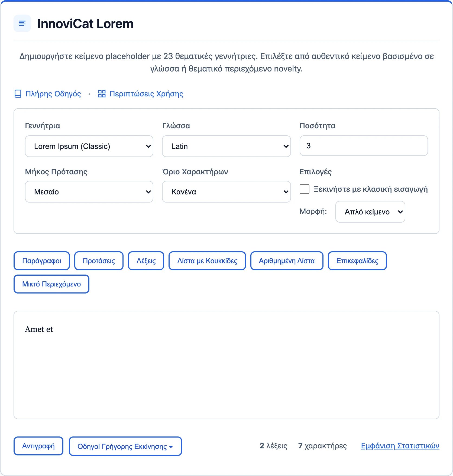Image resolution: width=453 pixels, height=476 pixels.
Task: Click the Μορφή: label
Action: (x=313, y=211)
